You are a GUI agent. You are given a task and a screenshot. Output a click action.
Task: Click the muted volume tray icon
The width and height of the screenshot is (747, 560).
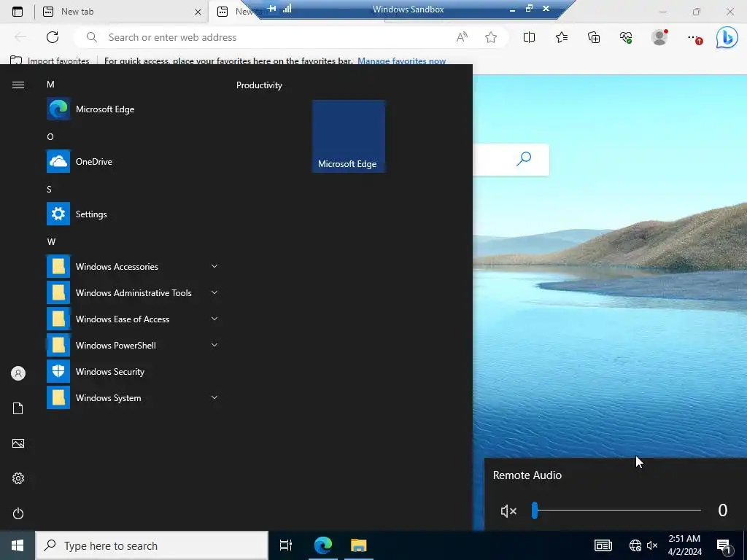652,545
